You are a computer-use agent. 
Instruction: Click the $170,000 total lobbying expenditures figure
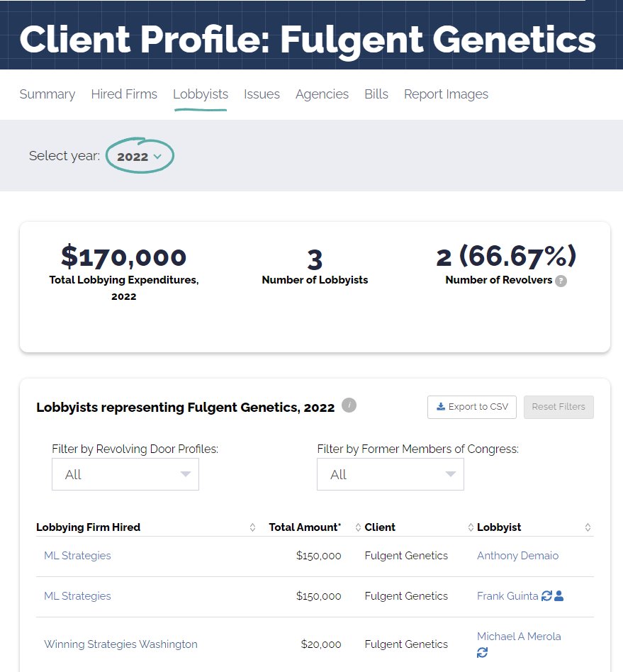click(124, 257)
